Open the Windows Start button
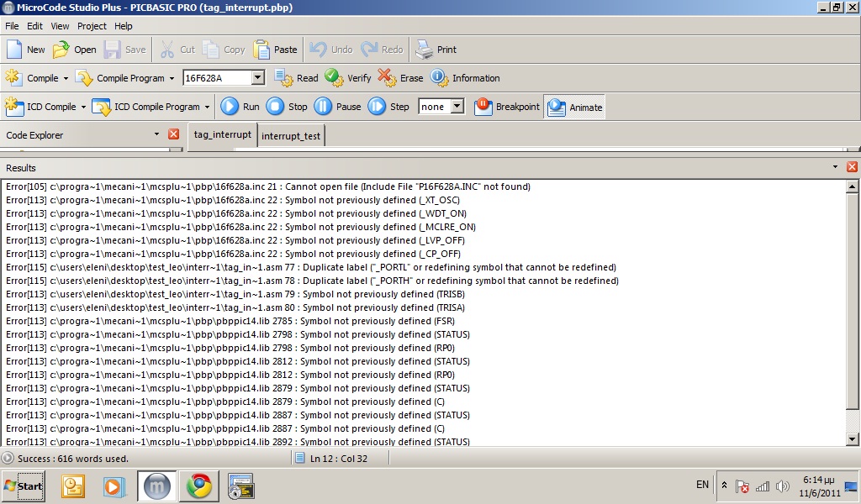861x504 pixels. pyautogui.click(x=23, y=486)
